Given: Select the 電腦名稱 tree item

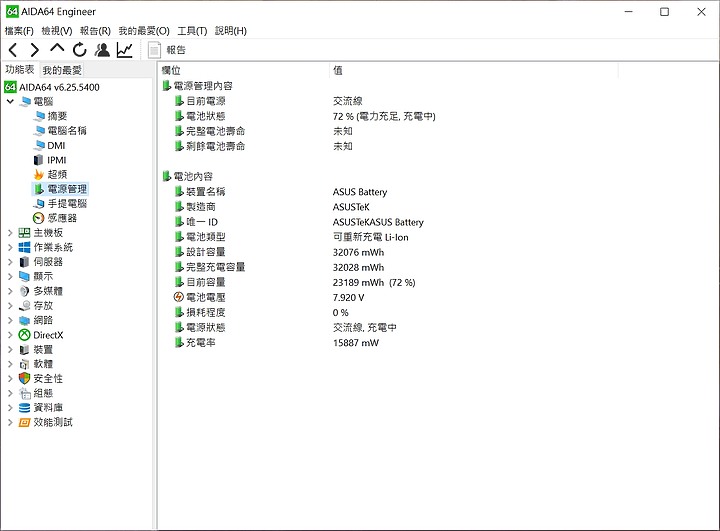Looking at the screenshot, I should click(x=60, y=130).
